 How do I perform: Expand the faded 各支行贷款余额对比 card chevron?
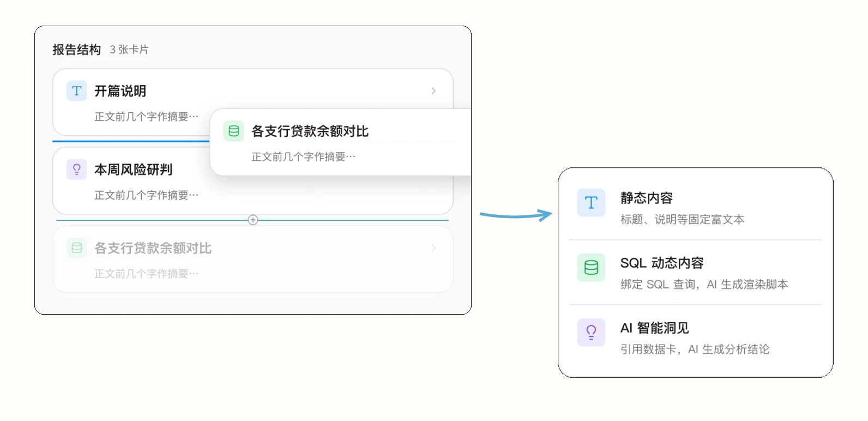[433, 248]
